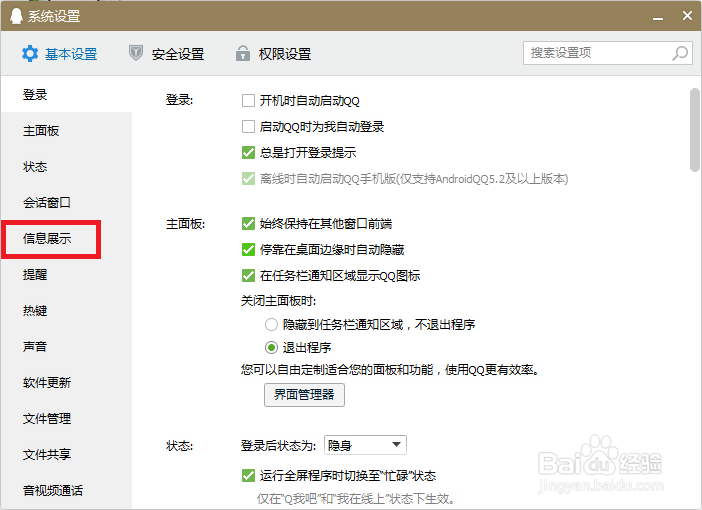Click the magnifier icon in the search box

click(x=680, y=53)
